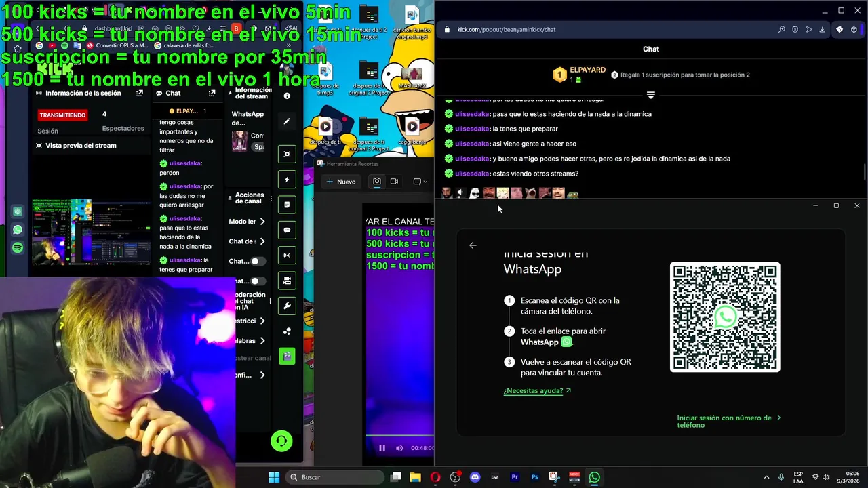Viewport: 868px width, 488px height.
Task: Open File Explorer from the taskbar
Action: (x=415, y=477)
